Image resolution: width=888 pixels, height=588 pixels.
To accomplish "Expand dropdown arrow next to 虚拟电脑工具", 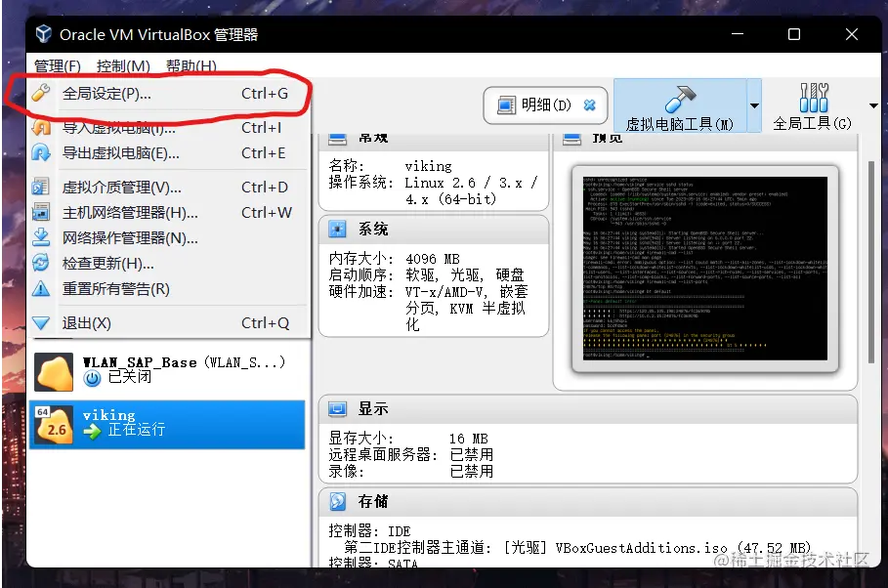I will (754, 105).
